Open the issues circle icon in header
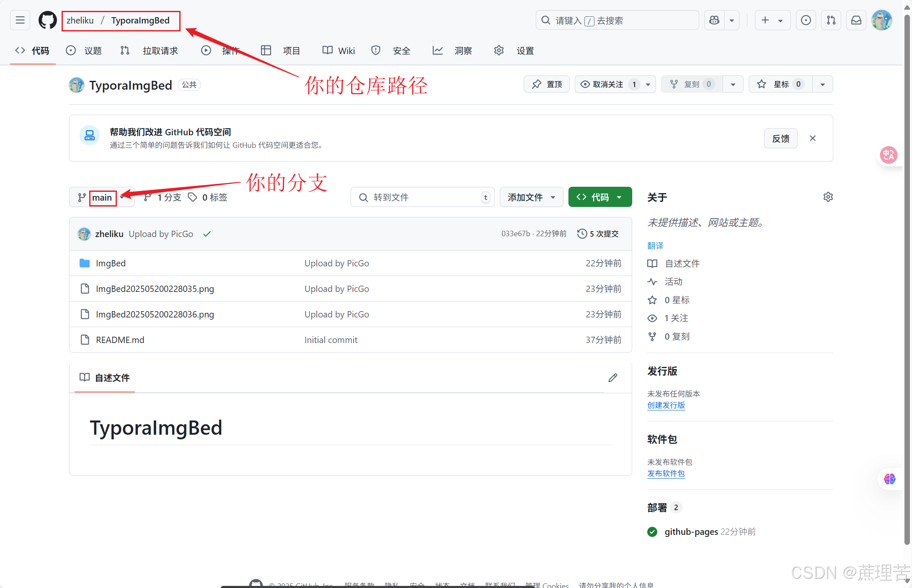Screen dimensions: 912x588 coord(806,20)
